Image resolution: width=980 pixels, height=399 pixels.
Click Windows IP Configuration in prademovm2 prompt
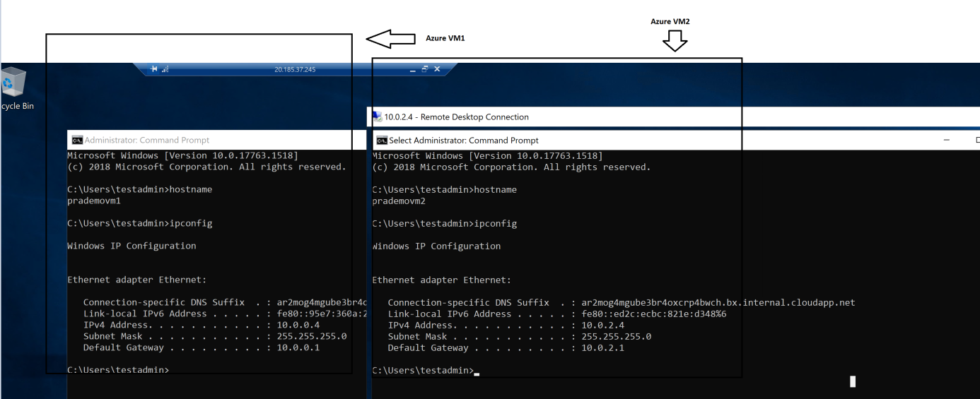436,246
